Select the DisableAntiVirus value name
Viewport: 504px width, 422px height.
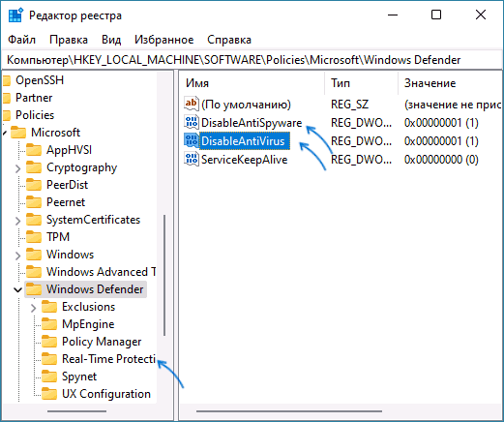pos(245,141)
